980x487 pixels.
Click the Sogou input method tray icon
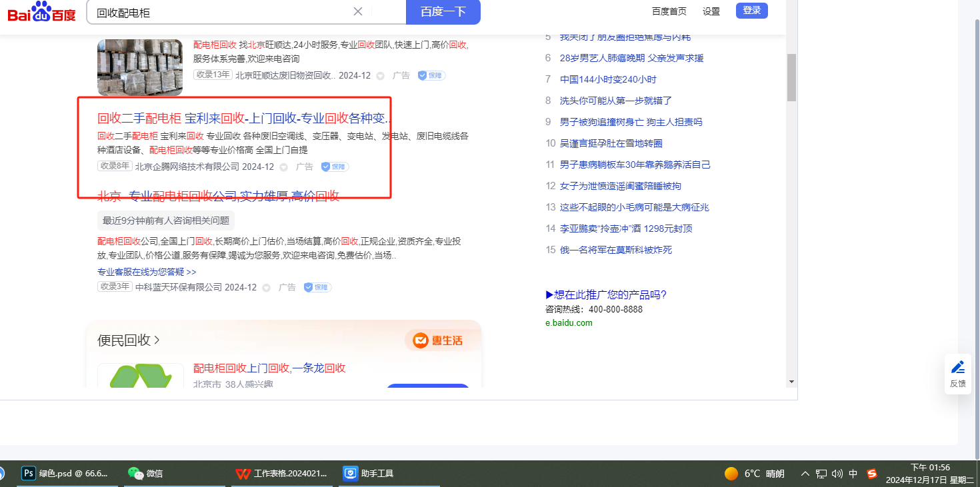point(872,474)
